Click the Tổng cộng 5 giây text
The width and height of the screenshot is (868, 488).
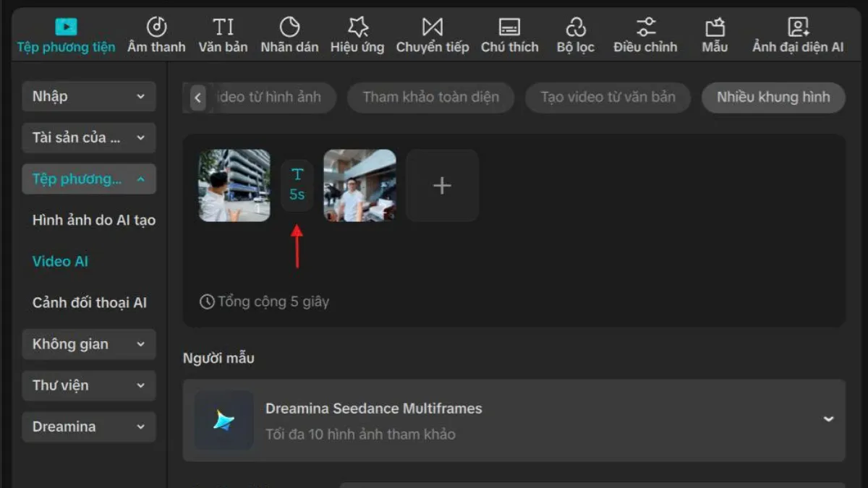(x=273, y=301)
